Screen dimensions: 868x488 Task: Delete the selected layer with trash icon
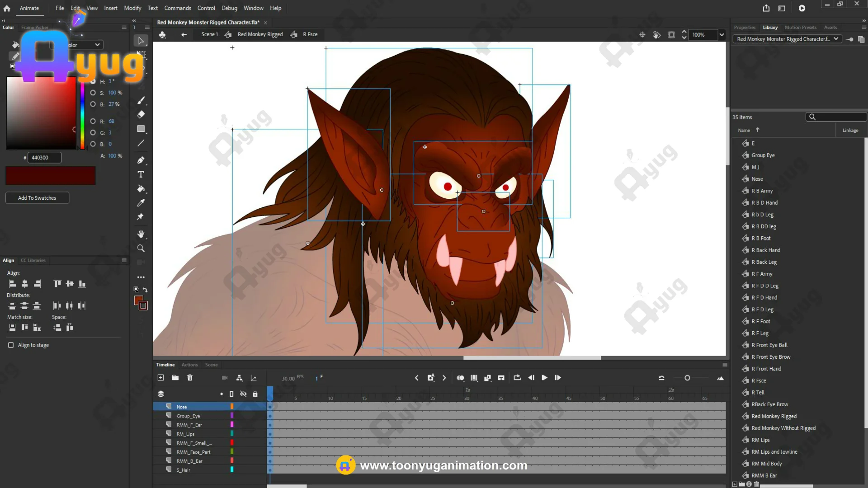[190, 378]
